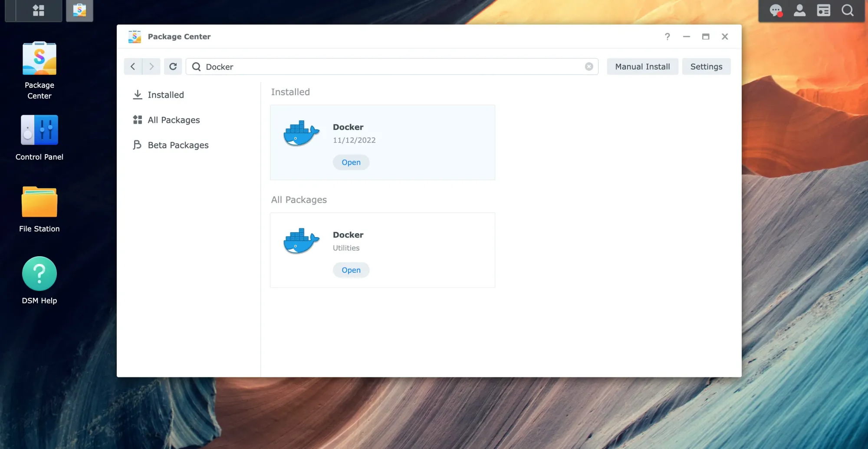
Task: Open Package Center help question mark
Action: [x=667, y=36]
